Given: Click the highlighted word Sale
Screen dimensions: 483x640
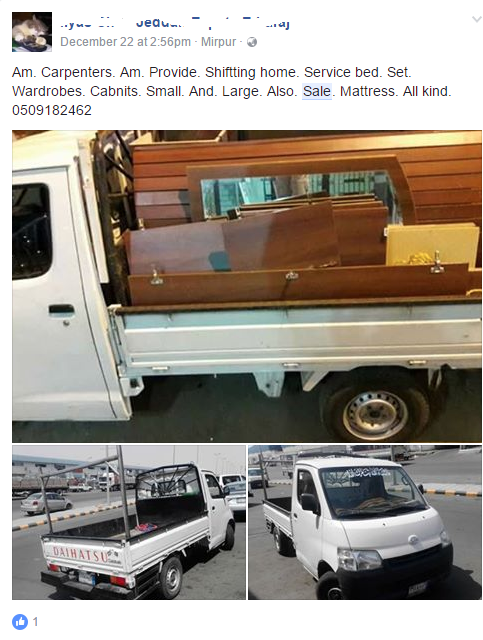Looking at the screenshot, I should (x=317, y=91).
